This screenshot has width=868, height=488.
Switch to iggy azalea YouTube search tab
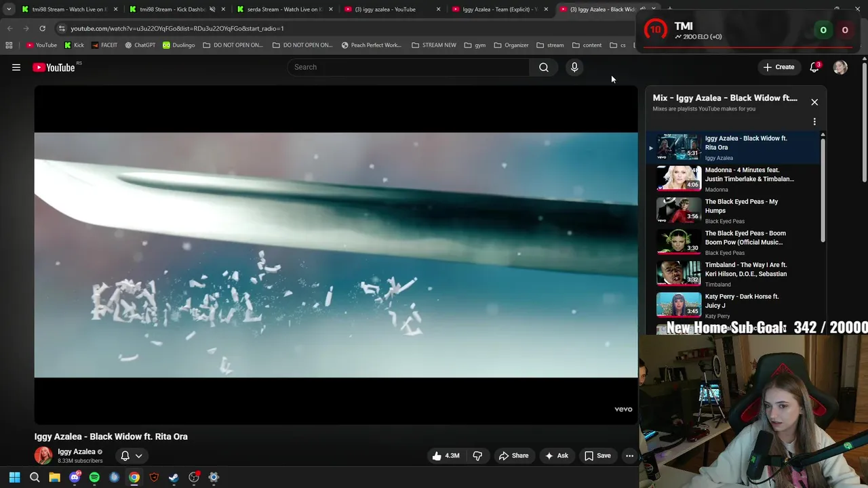[x=392, y=9]
